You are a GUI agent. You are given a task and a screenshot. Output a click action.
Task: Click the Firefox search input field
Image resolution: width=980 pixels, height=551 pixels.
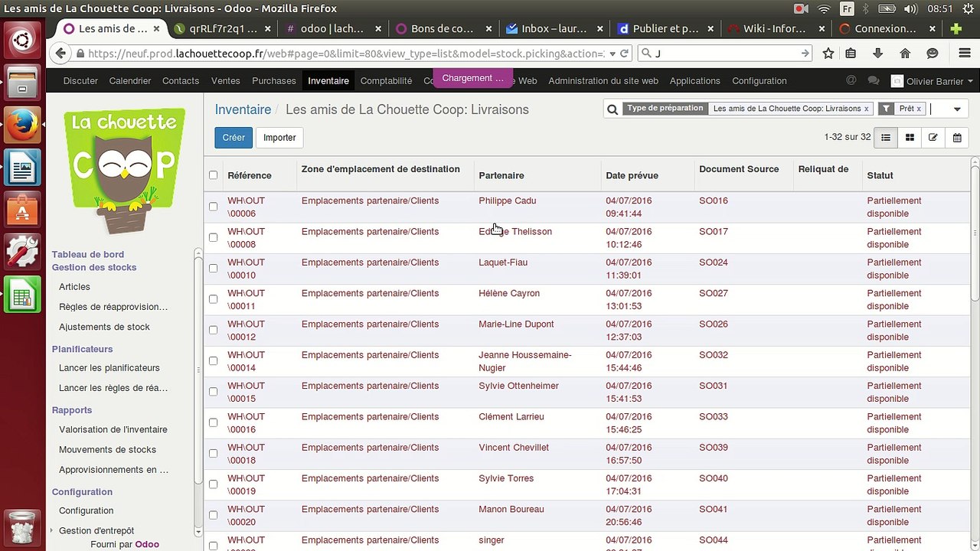(725, 54)
